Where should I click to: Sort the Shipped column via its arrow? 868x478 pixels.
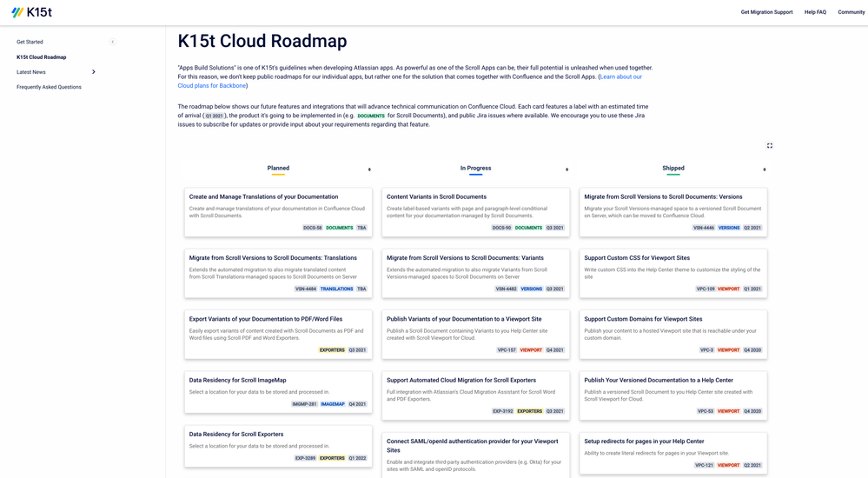pos(765,169)
